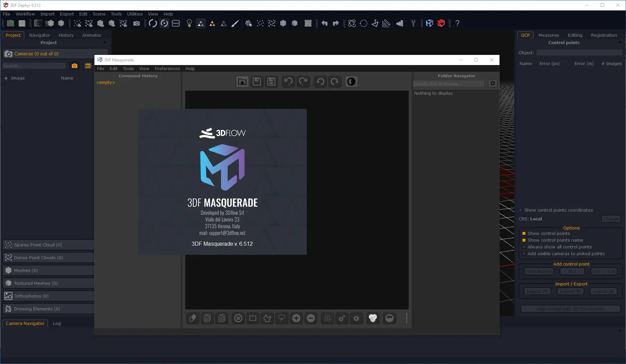
Task: Select the eraser tool in Masquerade bottom bar
Action: [192, 318]
